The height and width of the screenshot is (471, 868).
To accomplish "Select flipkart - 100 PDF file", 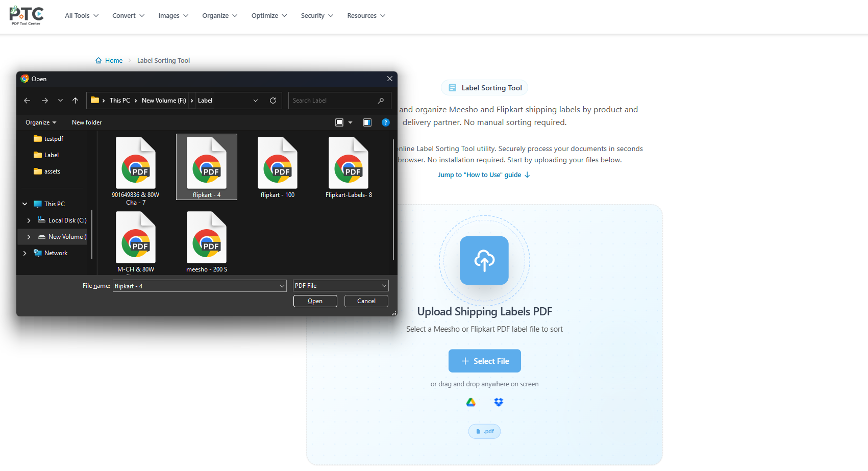I will pos(278,167).
